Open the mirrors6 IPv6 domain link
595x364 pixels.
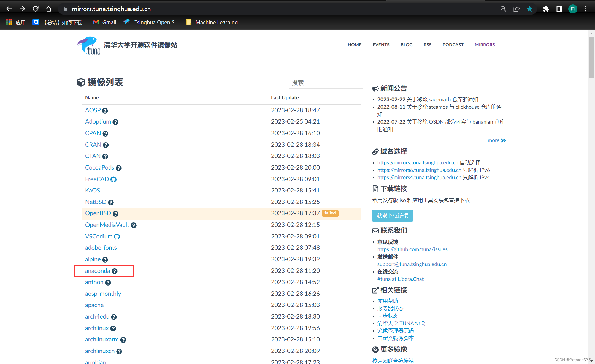[419, 170]
